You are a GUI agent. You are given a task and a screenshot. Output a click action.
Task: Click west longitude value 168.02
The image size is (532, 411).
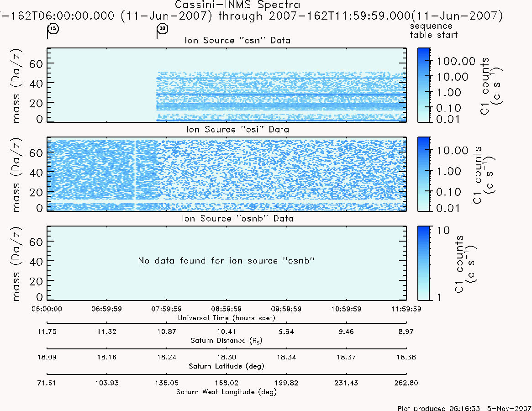point(226,383)
